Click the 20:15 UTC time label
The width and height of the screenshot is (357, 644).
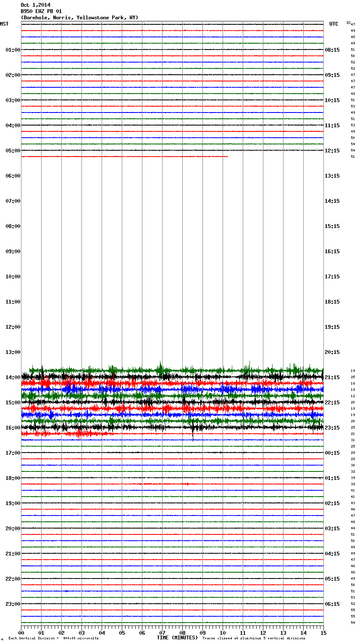332,352
